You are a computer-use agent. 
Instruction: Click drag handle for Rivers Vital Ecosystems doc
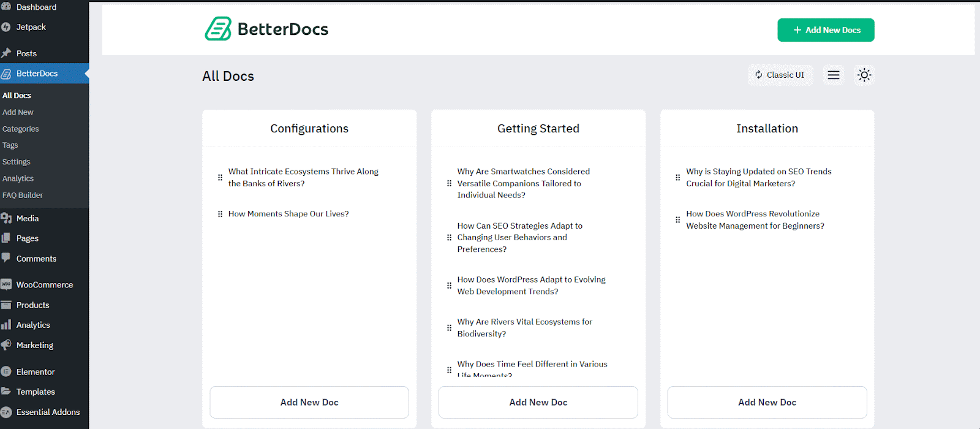pos(449,328)
